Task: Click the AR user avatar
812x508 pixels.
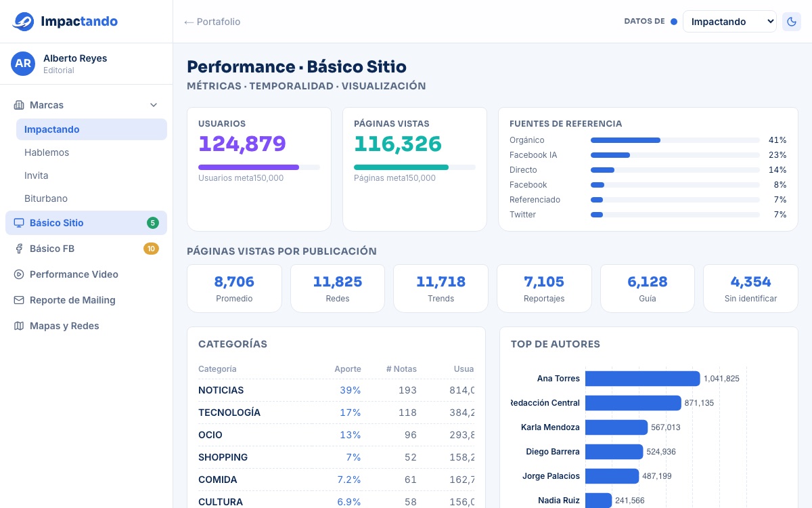Action: tap(23, 64)
